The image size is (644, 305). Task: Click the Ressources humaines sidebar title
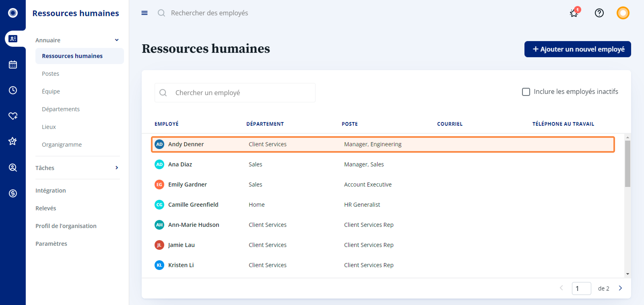76,13
